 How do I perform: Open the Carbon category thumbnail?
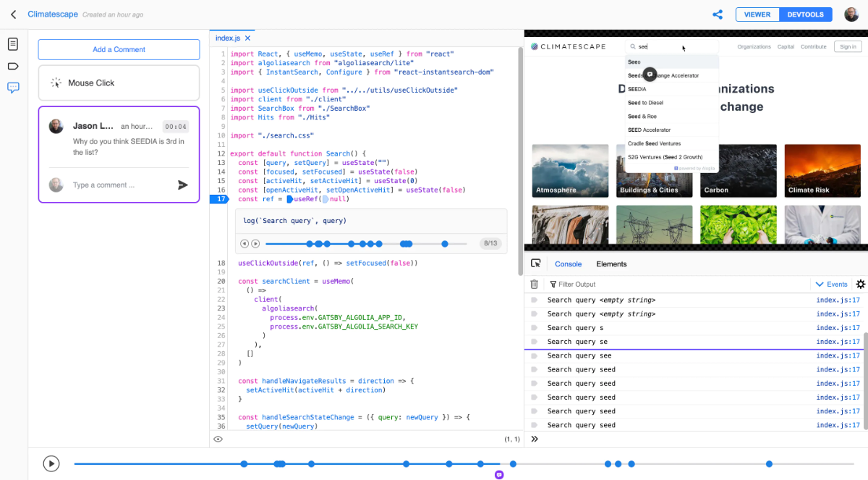(x=738, y=171)
